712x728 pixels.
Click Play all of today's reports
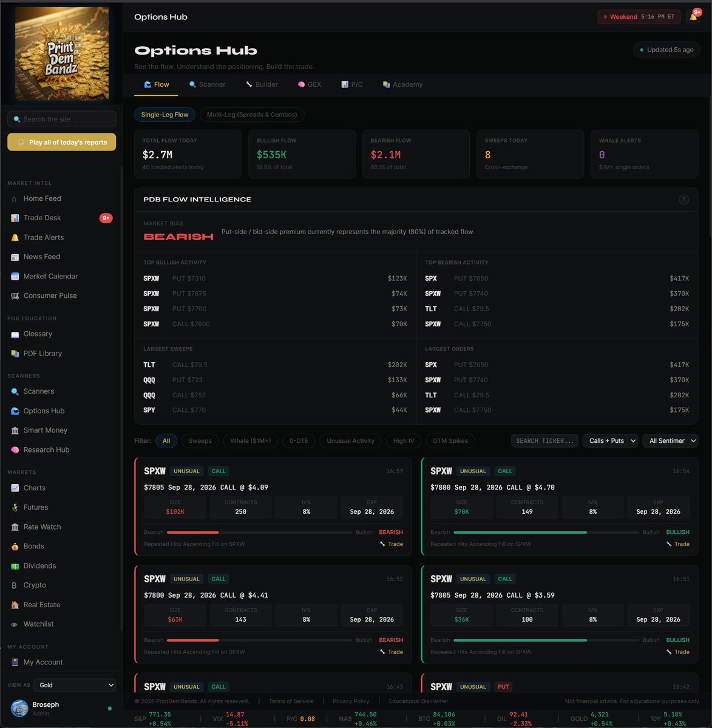pyautogui.click(x=61, y=142)
